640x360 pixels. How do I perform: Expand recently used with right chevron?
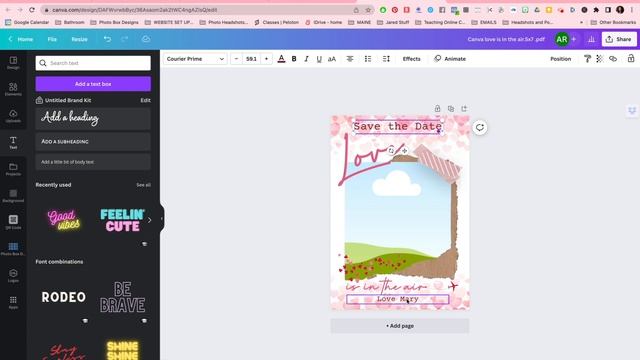click(x=149, y=220)
